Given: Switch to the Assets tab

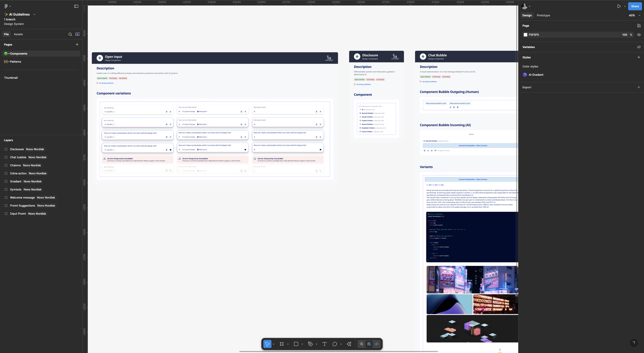Looking at the screenshot, I should tap(18, 34).
